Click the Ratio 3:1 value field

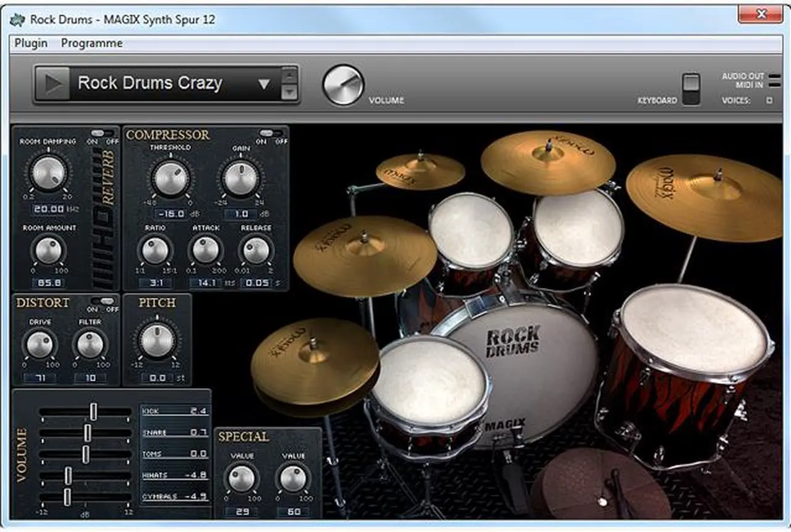[154, 283]
